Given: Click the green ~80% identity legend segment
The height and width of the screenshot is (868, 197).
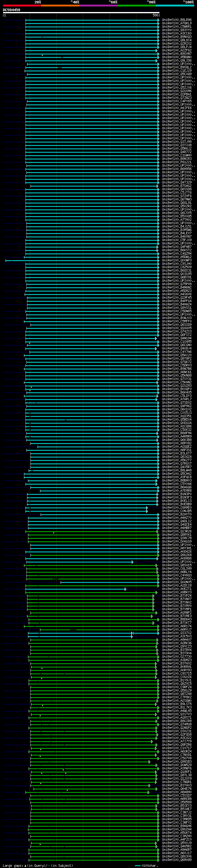Looking at the screenshot, I should 137,6.
